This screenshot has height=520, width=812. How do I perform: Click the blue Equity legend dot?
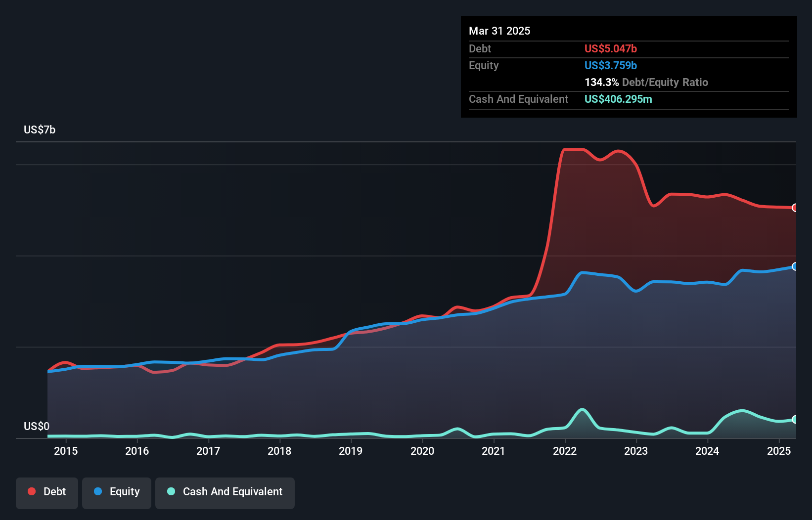click(97, 492)
